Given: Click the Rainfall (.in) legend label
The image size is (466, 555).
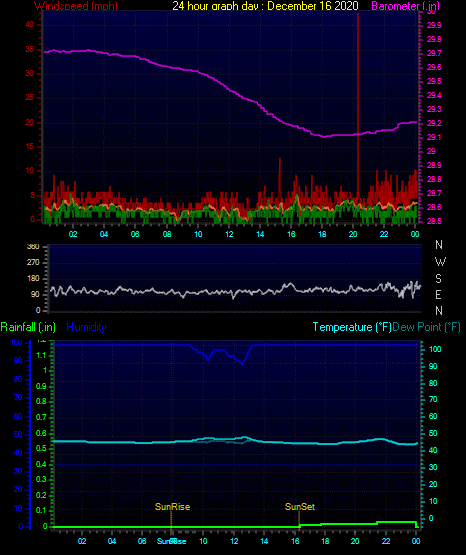Looking at the screenshot, I should 28,327.
